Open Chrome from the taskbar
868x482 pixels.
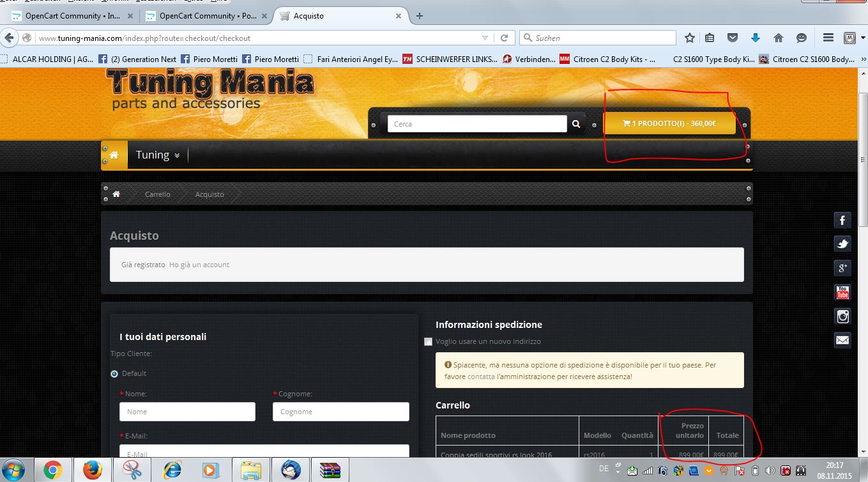pos(53,470)
